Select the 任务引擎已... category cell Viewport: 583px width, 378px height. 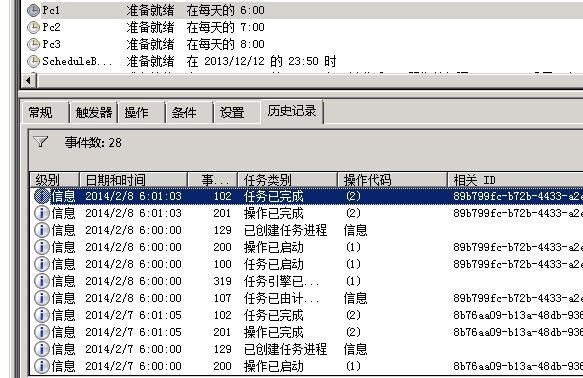(281, 281)
